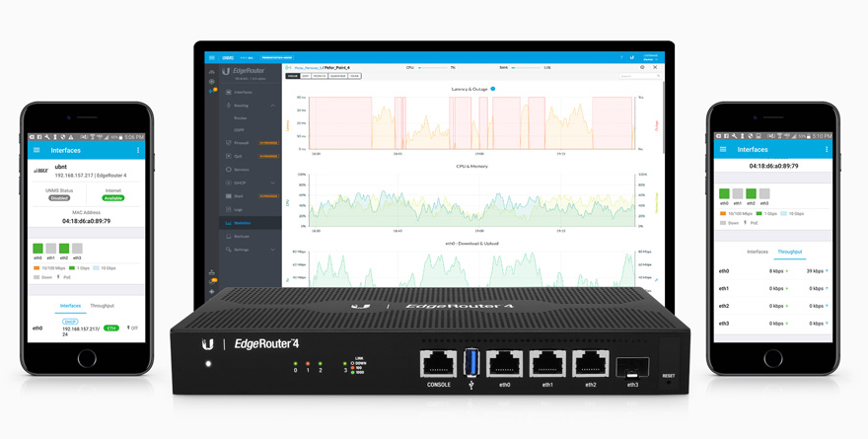Click the info icon beside Latency & Outage
The width and height of the screenshot is (868, 439).
click(492, 89)
